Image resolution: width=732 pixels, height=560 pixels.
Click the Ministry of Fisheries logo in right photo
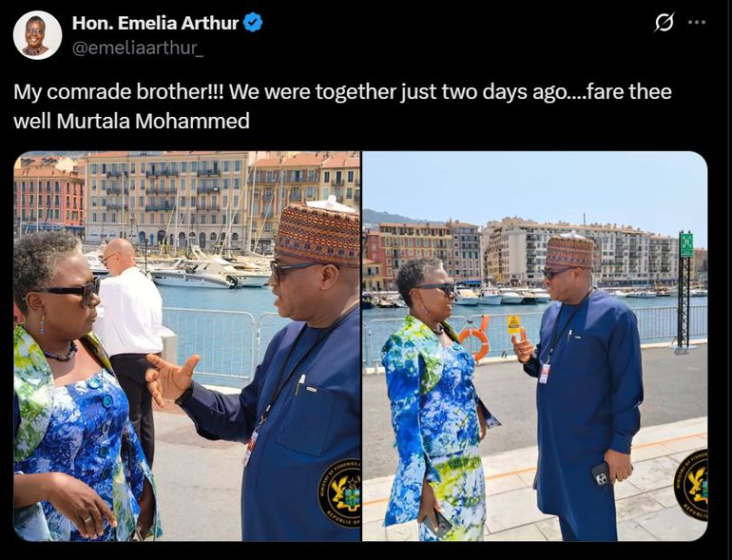pyautogui.click(x=691, y=486)
